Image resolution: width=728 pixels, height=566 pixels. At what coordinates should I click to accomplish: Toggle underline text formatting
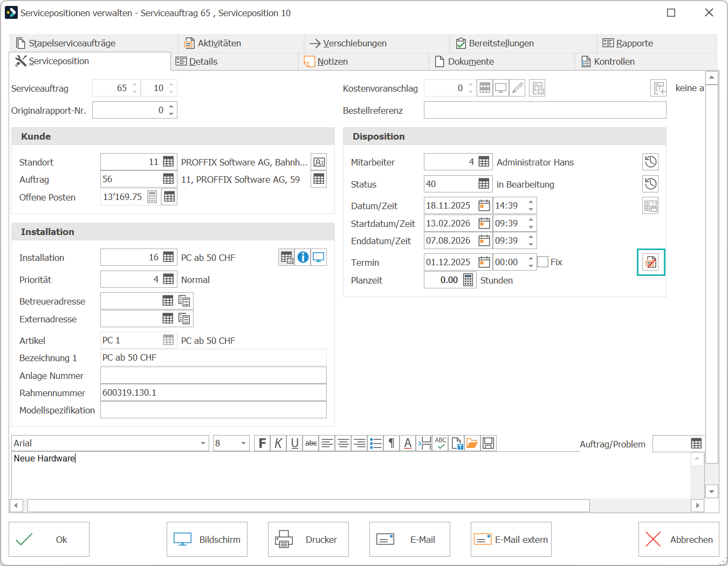click(x=294, y=443)
